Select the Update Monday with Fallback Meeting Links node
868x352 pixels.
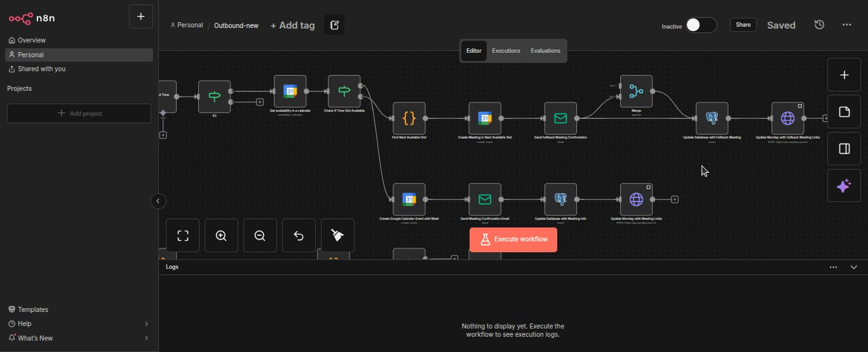click(788, 118)
